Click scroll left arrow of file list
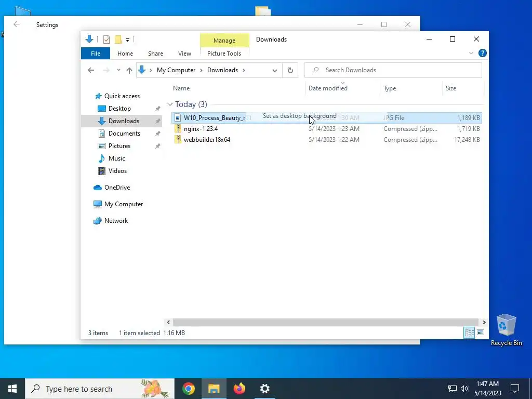The image size is (532, 399). pyautogui.click(x=168, y=322)
